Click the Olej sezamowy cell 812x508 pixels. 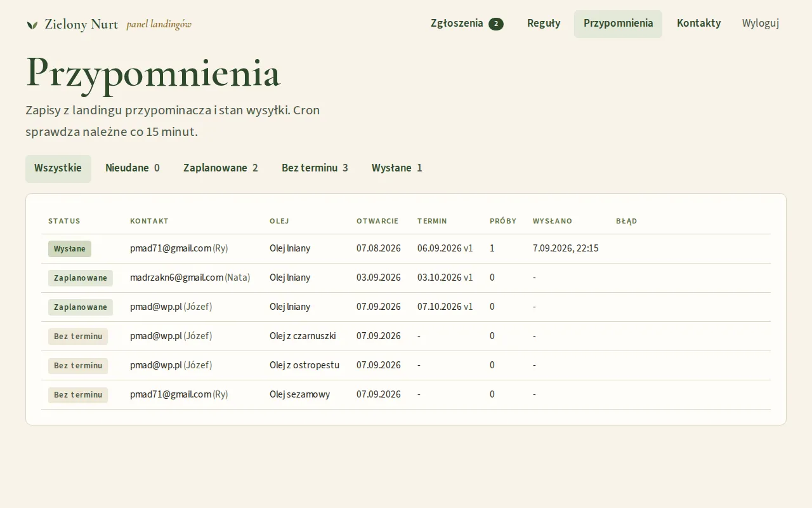pos(299,394)
